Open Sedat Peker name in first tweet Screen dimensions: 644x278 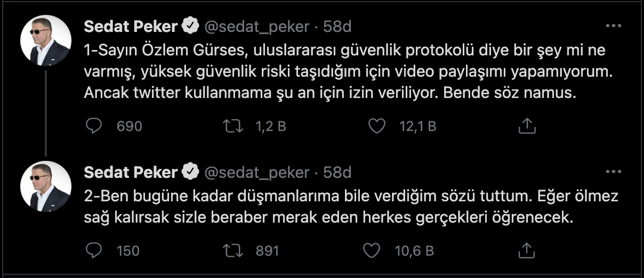(x=131, y=26)
